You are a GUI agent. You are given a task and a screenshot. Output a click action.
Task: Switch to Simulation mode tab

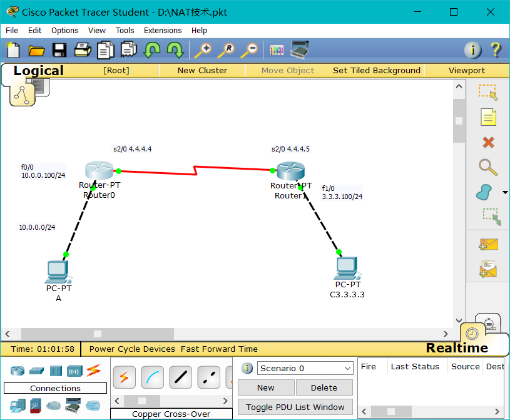(x=488, y=323)
